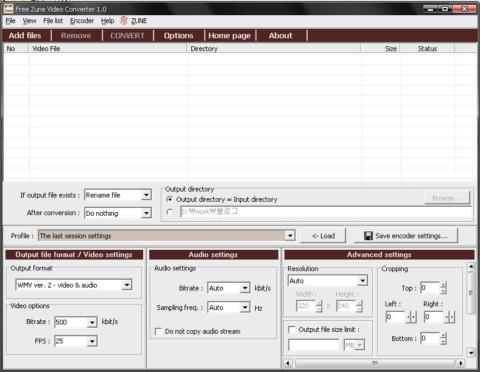
Task: Click the custom output directory path field
Action: coord(326,212)
